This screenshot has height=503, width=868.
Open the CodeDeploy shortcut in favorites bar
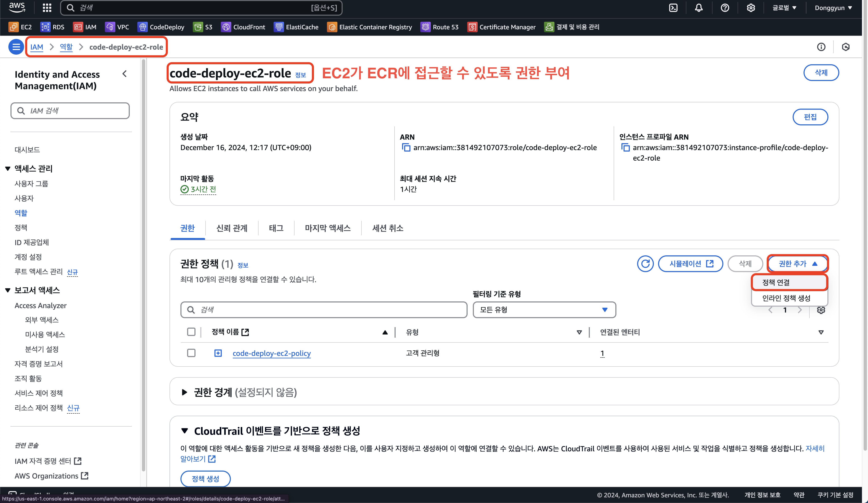(161, 27)
